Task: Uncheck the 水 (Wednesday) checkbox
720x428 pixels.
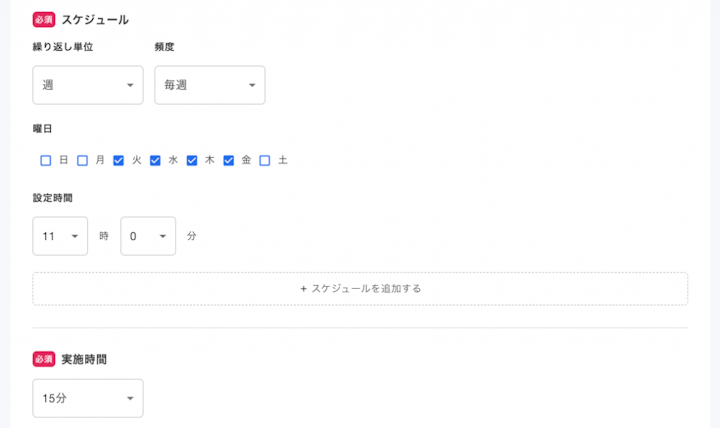Action: (x=155, y=160)
